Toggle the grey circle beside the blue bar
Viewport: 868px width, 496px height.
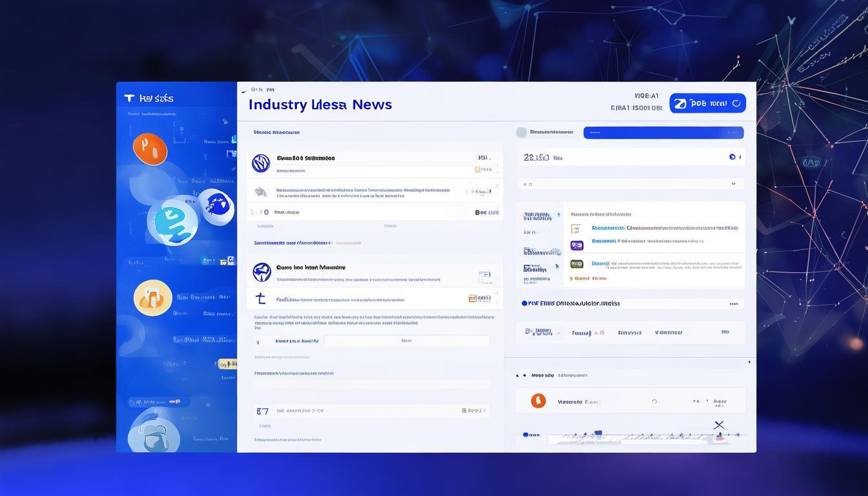point(521,132)
